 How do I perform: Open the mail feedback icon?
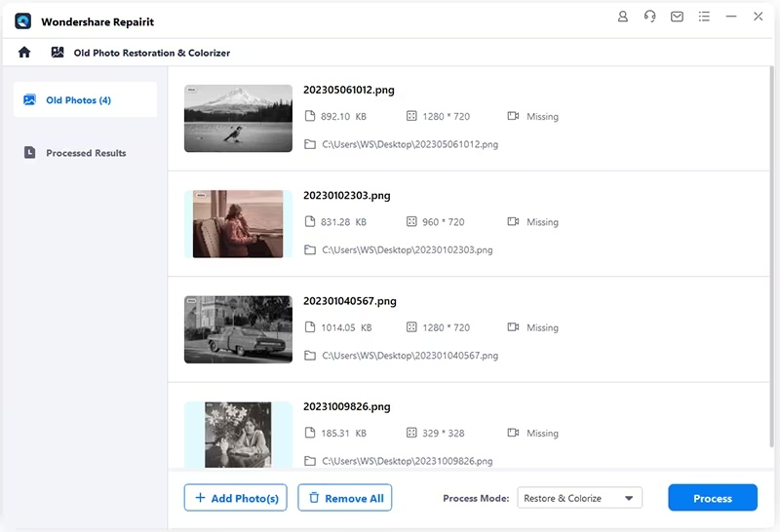pos(677,18)
